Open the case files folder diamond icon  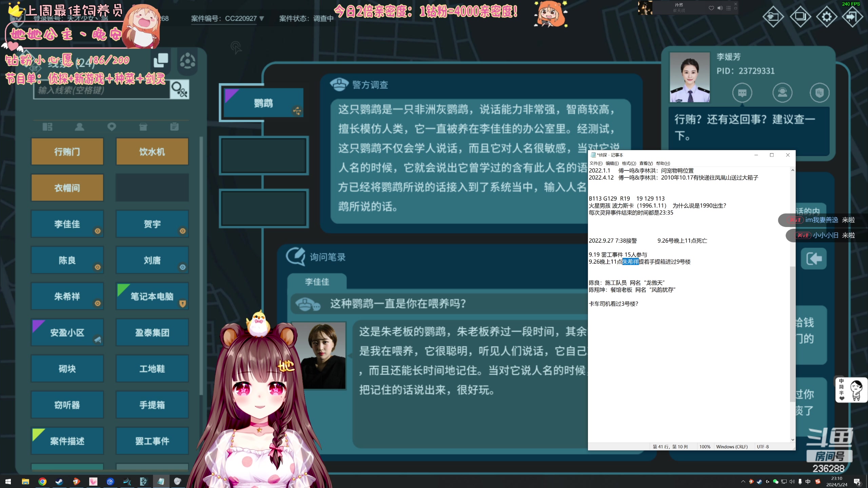[x=773, y=16]
